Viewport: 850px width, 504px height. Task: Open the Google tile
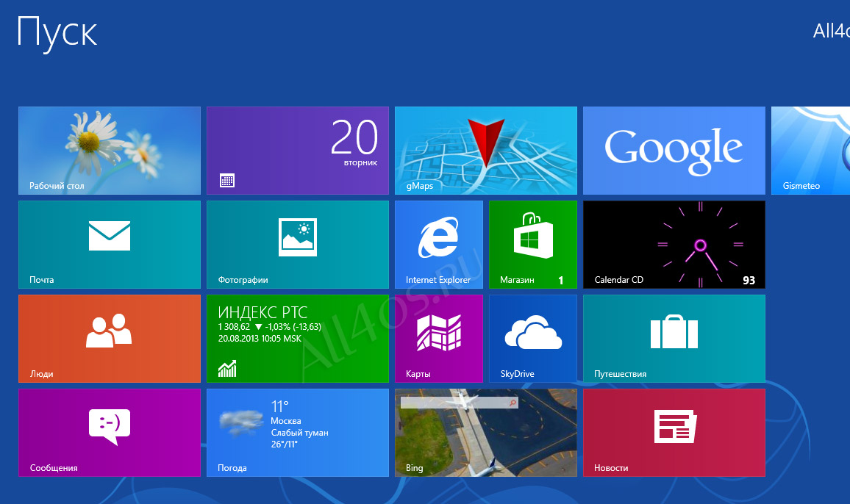[674, 151]
